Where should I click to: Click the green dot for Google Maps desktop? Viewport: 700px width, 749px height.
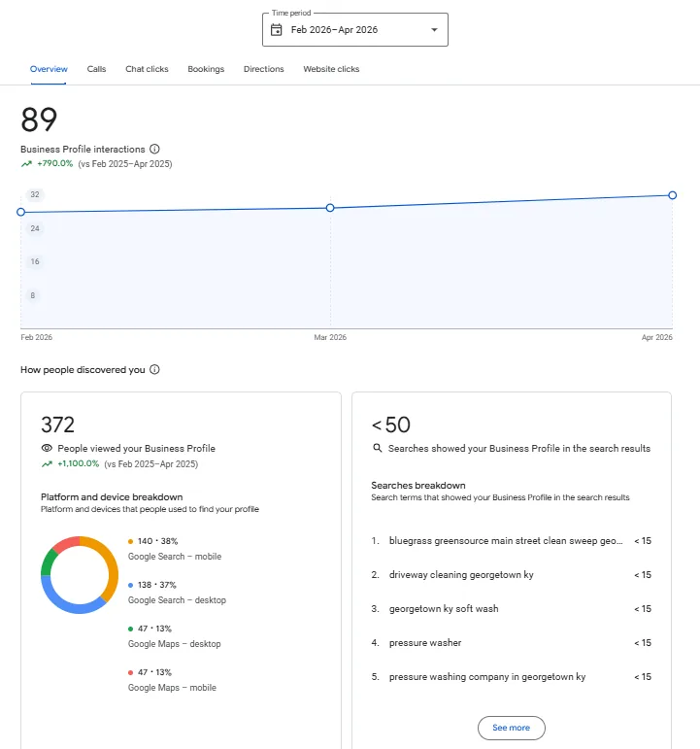(x=130, y=629)
